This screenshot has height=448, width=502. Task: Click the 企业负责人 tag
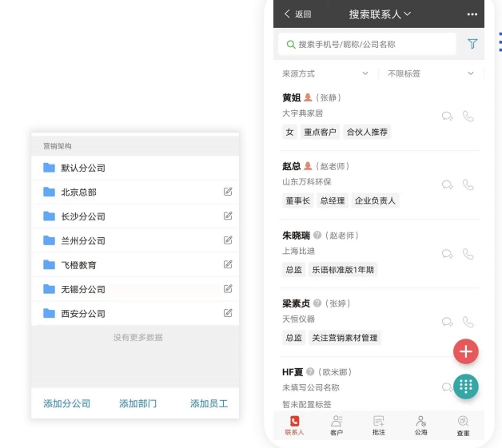click(375, 200)
